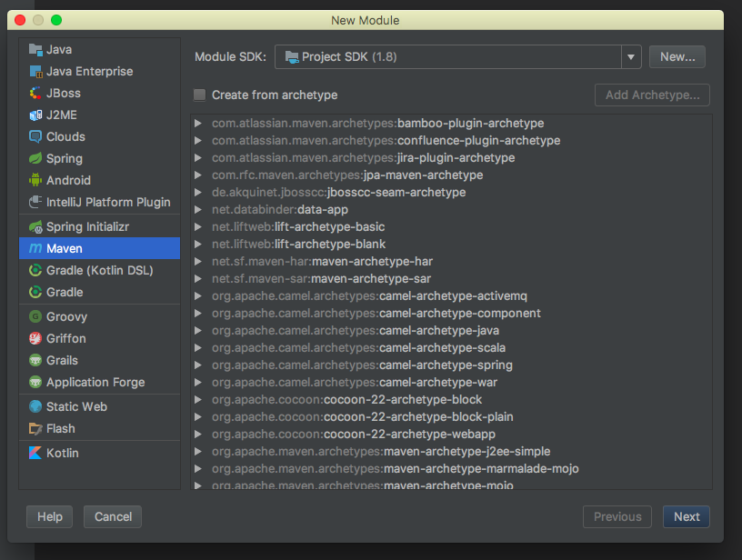
Task: Select the Spring leaf icon
Action: (35, 158)
